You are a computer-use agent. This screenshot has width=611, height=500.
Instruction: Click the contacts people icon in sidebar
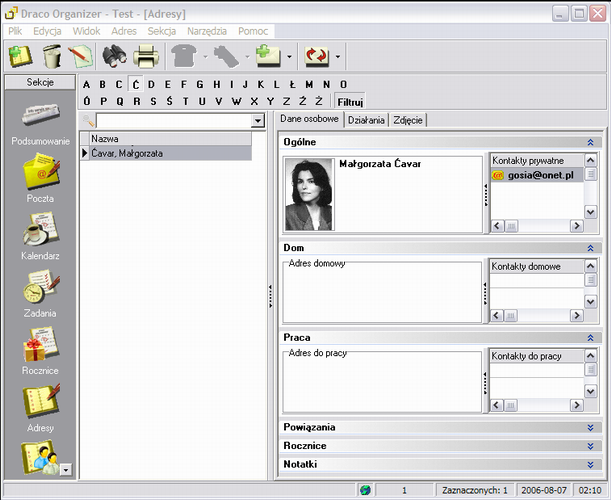(x=40, y=458)
